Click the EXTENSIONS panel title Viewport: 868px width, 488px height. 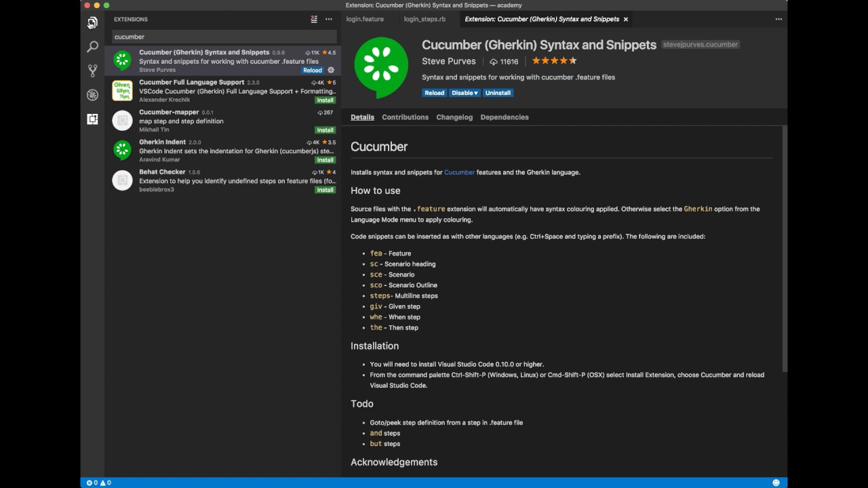coord(131,20)
